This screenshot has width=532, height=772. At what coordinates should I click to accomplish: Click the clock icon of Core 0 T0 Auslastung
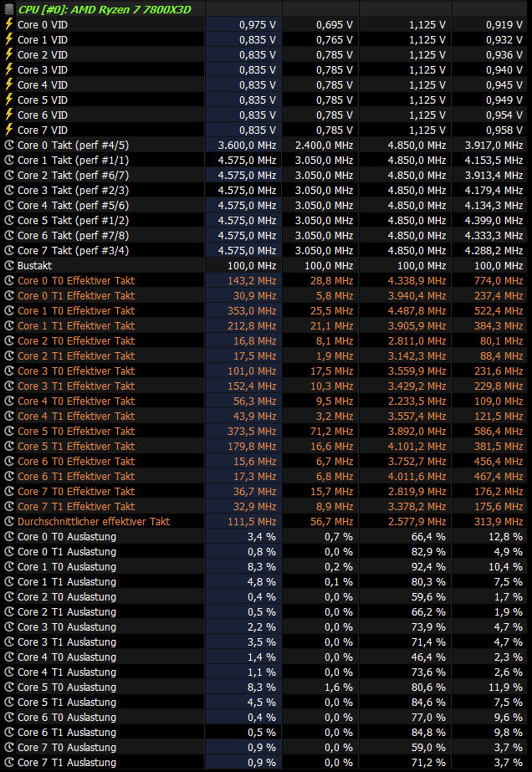8,537
